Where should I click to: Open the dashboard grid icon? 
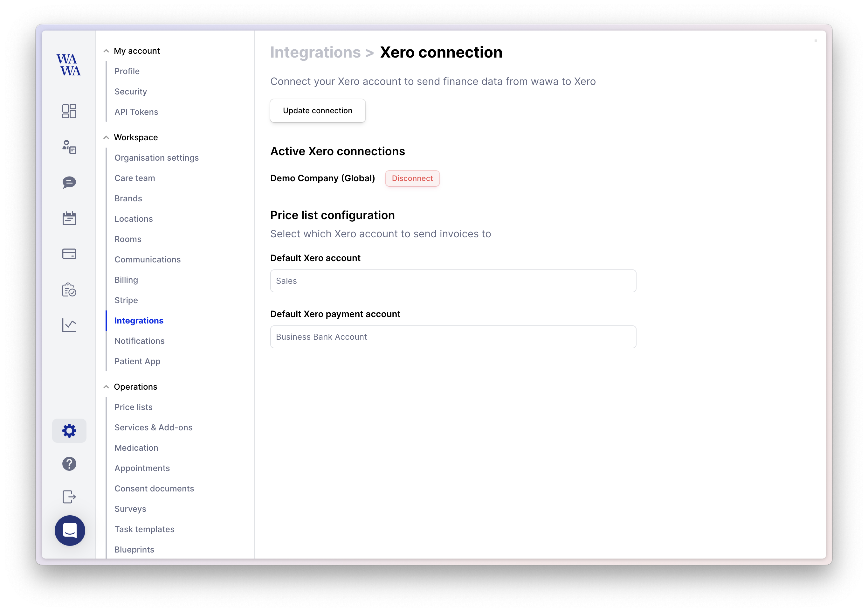[x=69, y=111]
